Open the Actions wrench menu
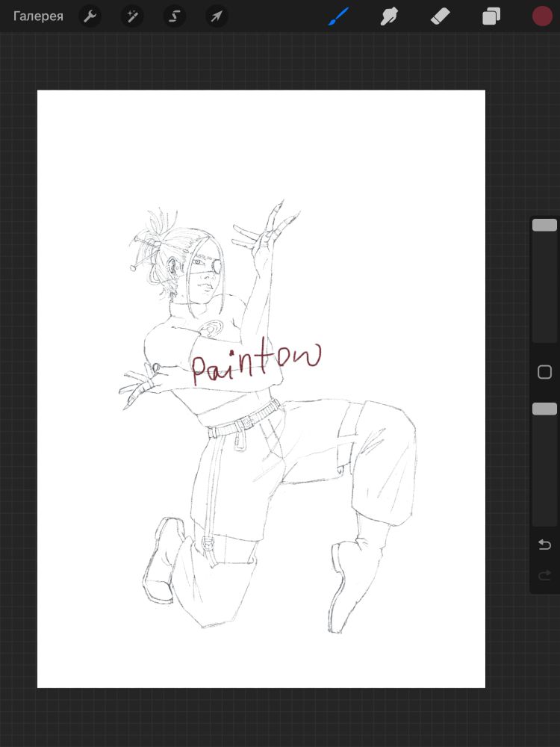Screen dimensions: 560x747 click(90, 16)
